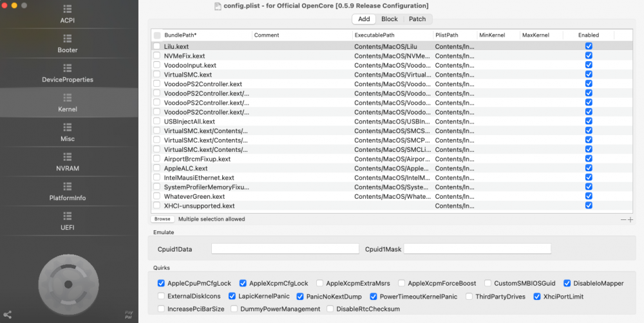Viewport: 644px width, 323px height.
Task: Open the PlatformInfo sidebar section
Action: 68,192
